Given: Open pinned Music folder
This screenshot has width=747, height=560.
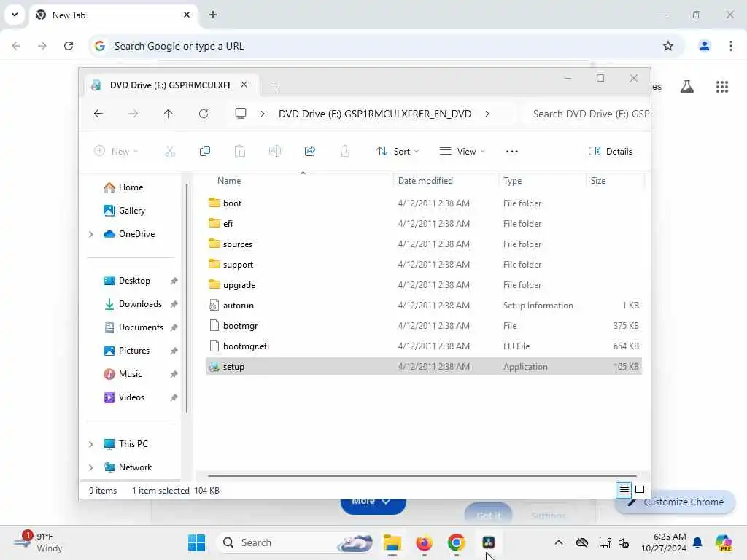Looking at the screenshot, I should point(123,374).
